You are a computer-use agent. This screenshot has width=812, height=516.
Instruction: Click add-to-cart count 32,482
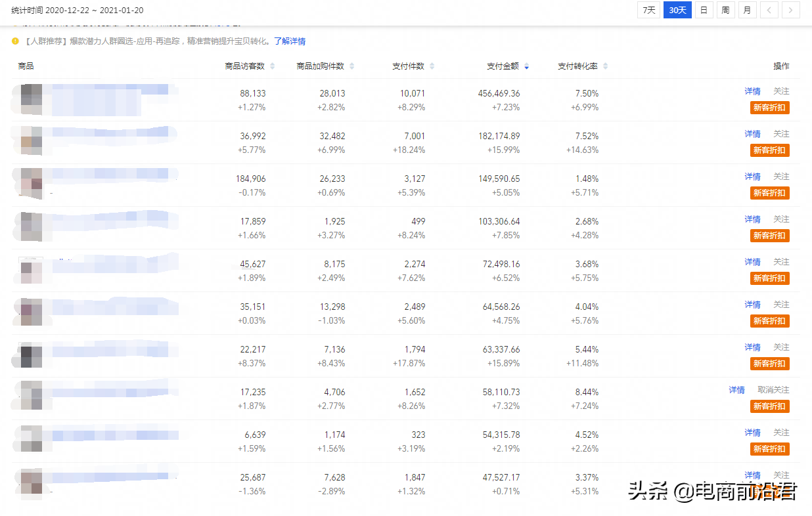click(x=332, y=136)
